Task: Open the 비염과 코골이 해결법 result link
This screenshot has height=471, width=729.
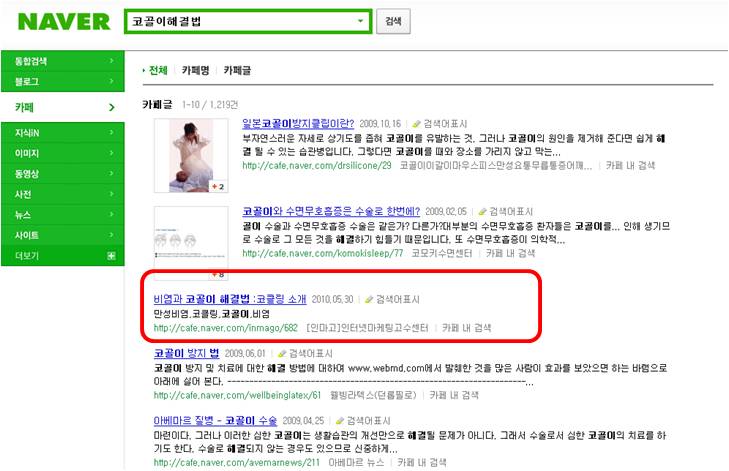Action: tap(230, 299)
